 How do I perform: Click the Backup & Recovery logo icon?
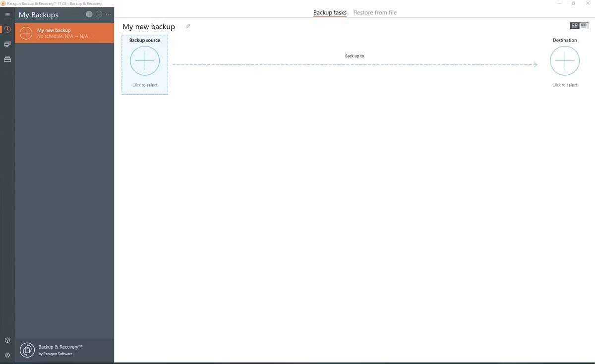(27, 350)
